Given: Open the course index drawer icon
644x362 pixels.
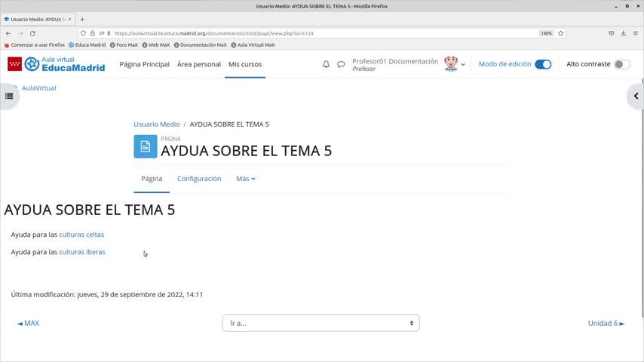Looking at the screenshot, I should pos(9,96).
